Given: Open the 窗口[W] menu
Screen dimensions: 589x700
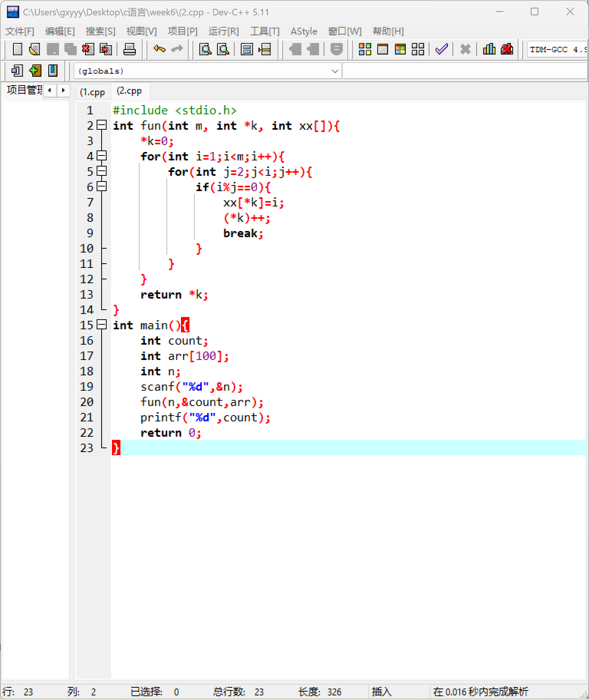Looking at the screenshot, I should point(345,31).
